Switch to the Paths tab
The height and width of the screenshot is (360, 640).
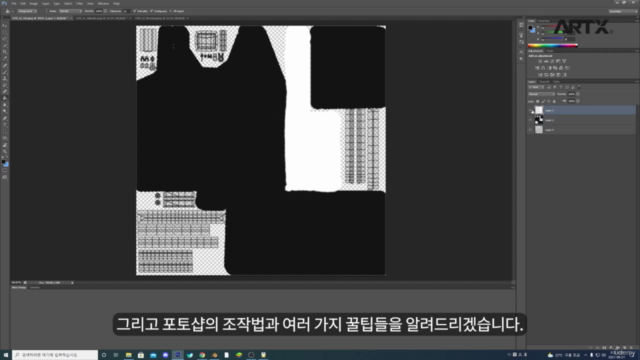tap(556, 82)
